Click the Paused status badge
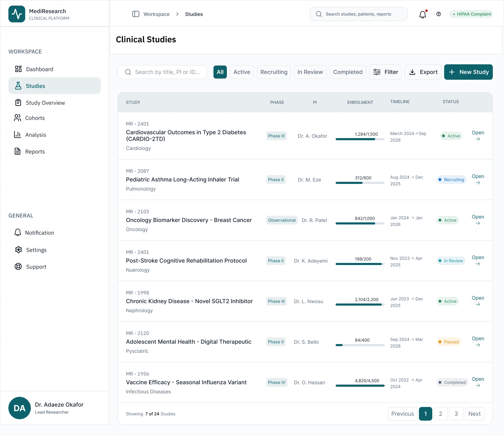The width and height of the screenshot is (504, 436). pos(449,342)
